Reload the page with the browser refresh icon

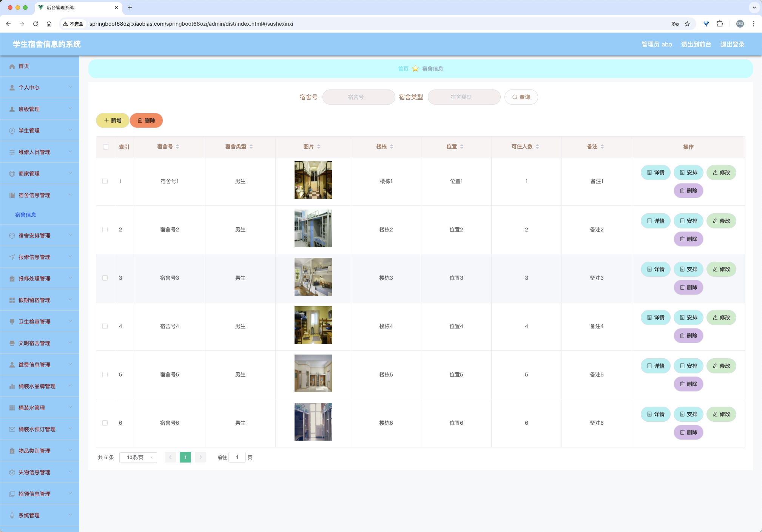35,24
